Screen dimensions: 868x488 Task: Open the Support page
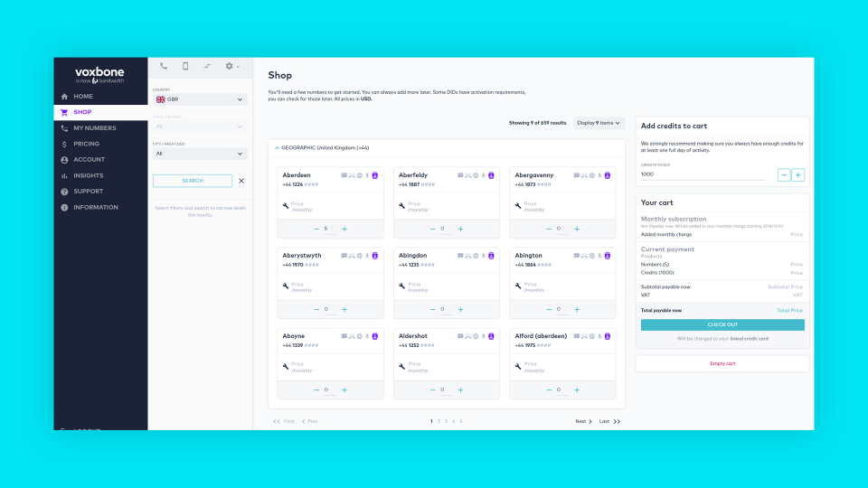100,192
